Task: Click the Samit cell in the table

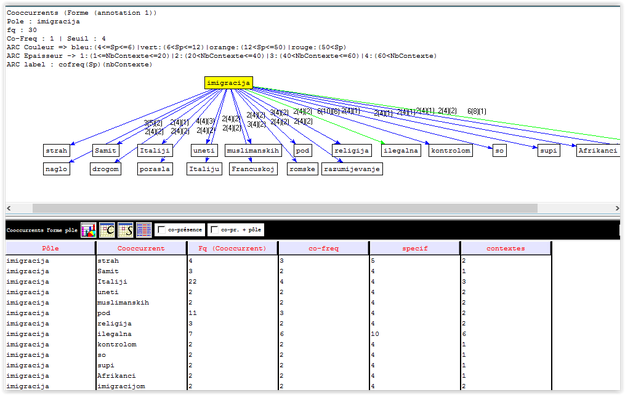Action: [x=141, y=271]
